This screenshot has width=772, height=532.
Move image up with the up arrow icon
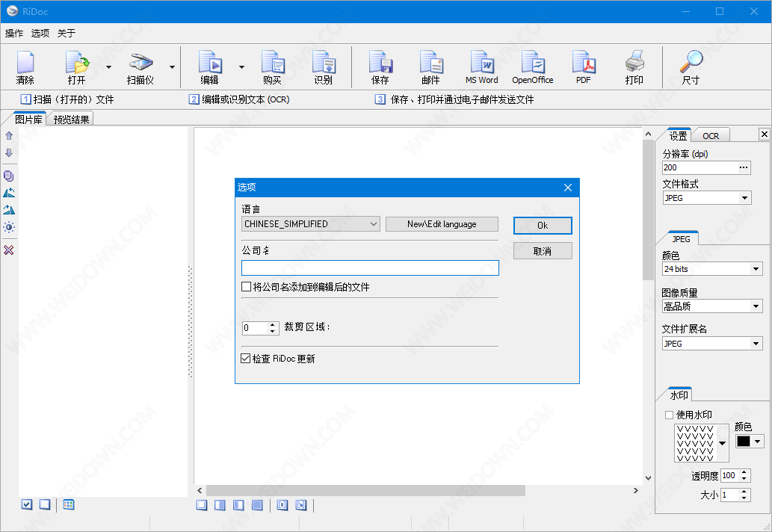click(x=9, y=135)
